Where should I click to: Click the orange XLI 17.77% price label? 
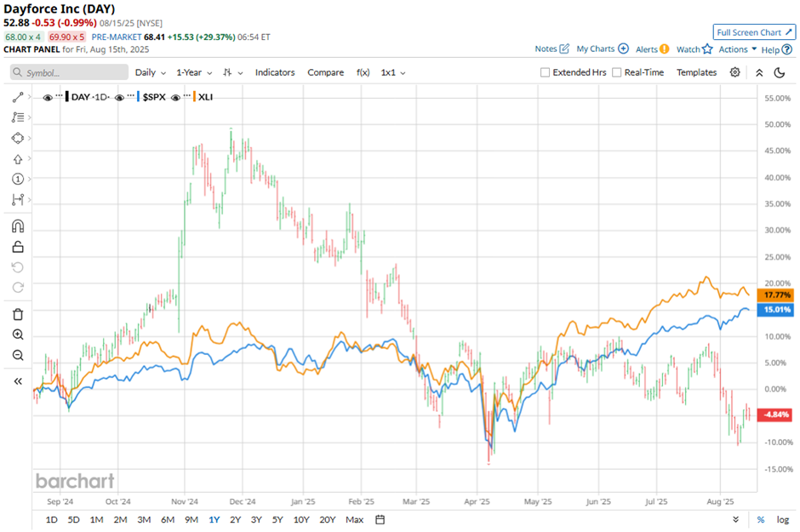[775, 295]
